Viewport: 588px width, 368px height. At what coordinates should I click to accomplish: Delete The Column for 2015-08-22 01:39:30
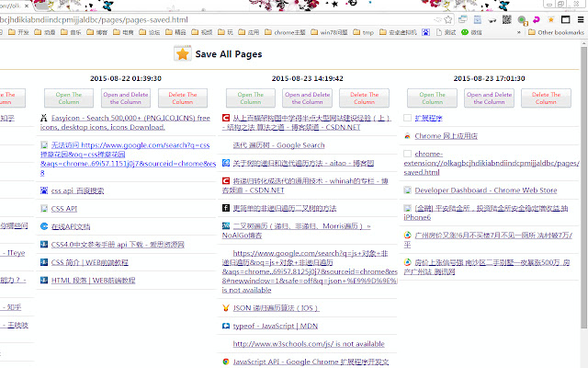[183, 98]
